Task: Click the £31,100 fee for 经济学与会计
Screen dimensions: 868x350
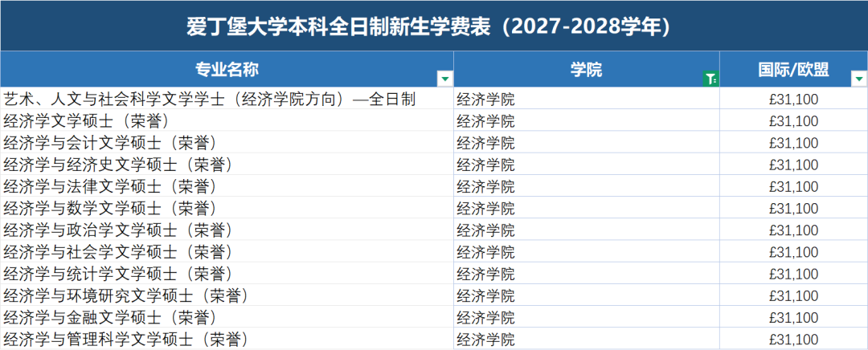Action: point(794,143)
